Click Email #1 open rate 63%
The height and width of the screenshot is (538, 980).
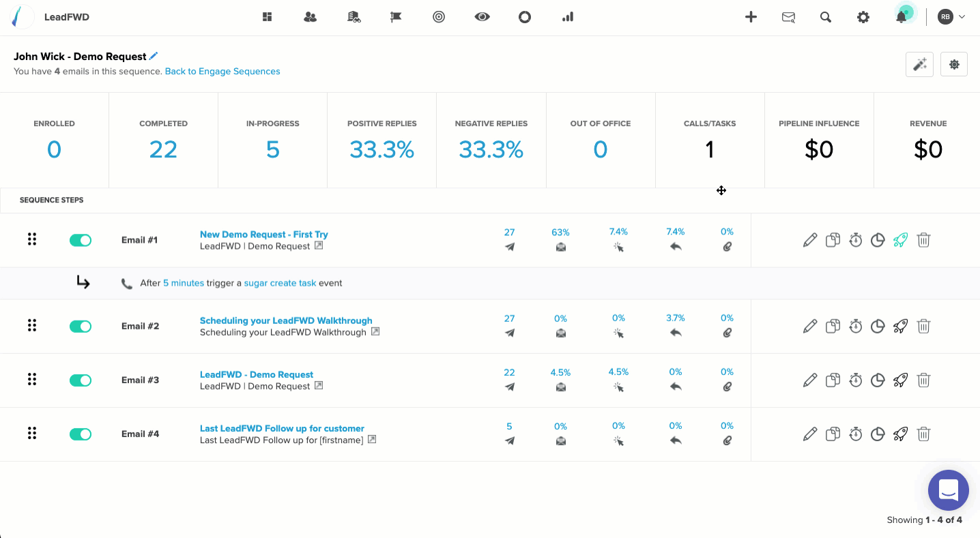(x=560, y=232)
